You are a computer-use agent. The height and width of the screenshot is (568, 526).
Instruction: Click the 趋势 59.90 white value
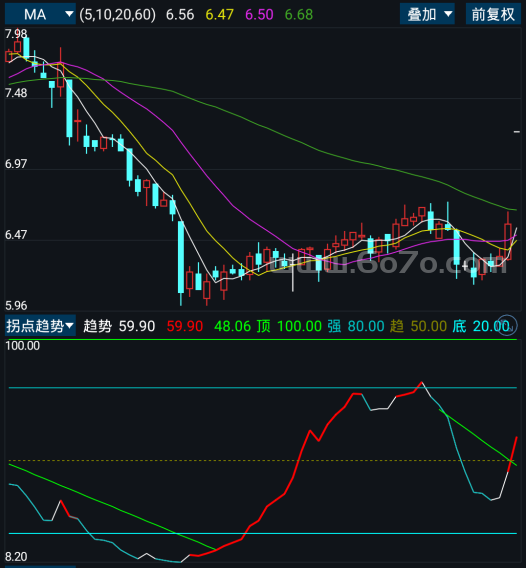pos(119,326)
